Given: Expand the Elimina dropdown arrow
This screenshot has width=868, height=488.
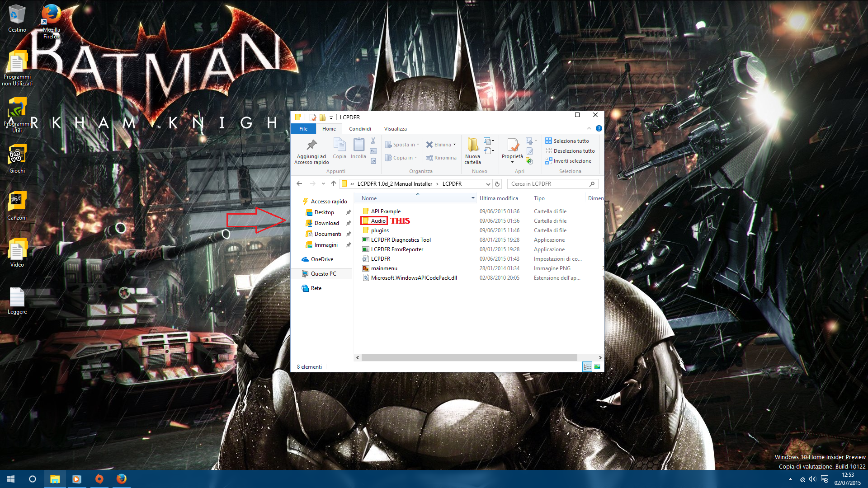Looking at the screenshot, I should 454,145.
